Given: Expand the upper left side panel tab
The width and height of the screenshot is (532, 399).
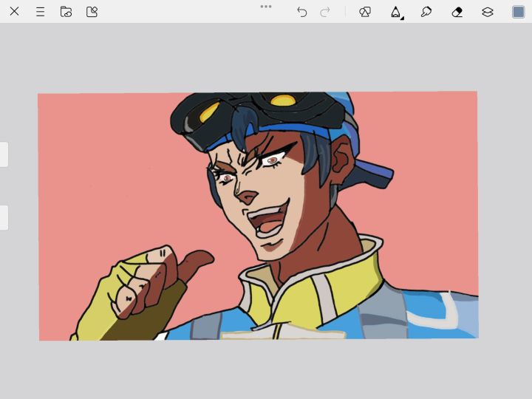Looking at the screenshot, I should pos(4,154).
